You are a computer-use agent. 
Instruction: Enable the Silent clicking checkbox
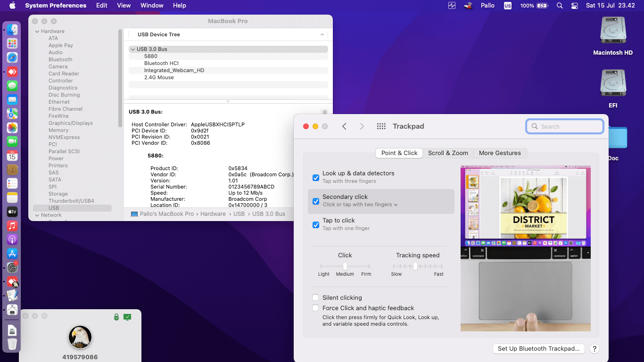pyautogui.click(x=315, y=297)
